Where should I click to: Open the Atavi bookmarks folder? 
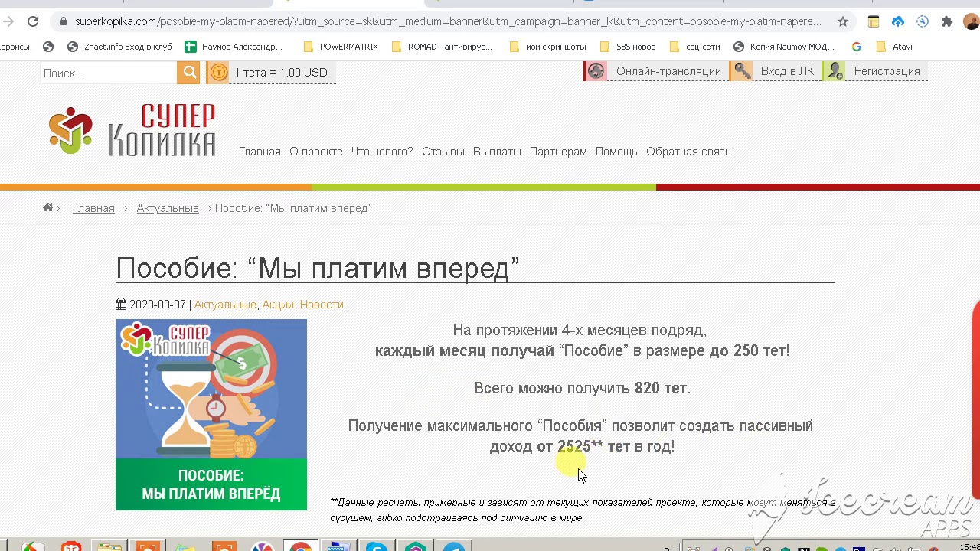tap(893, 47)
